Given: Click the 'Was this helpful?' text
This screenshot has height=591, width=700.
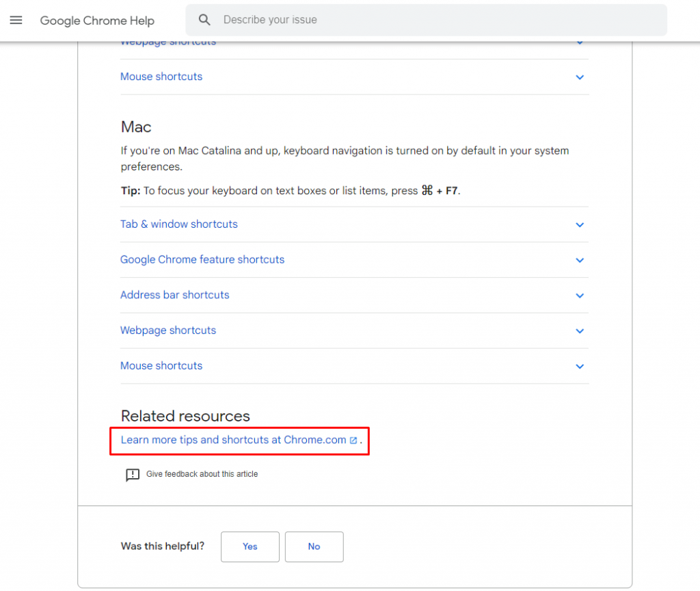Looking at the screenshot, I should click(x=163, y=547).
